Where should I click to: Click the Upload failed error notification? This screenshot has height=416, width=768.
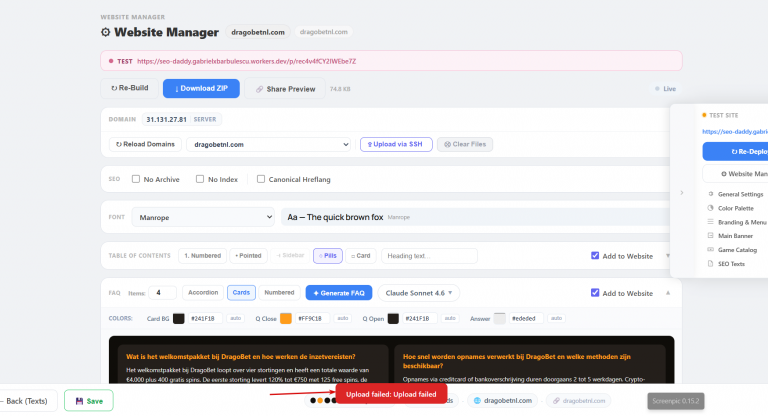[x=391, y=394]
